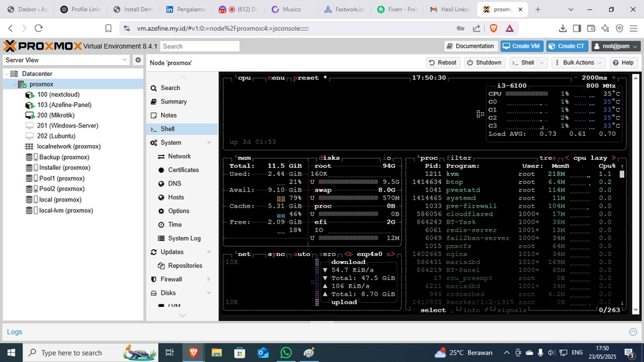Click the console vertical scrollbar
The height and width of the screenshot is (362, 644).
[x=636, y=193]
